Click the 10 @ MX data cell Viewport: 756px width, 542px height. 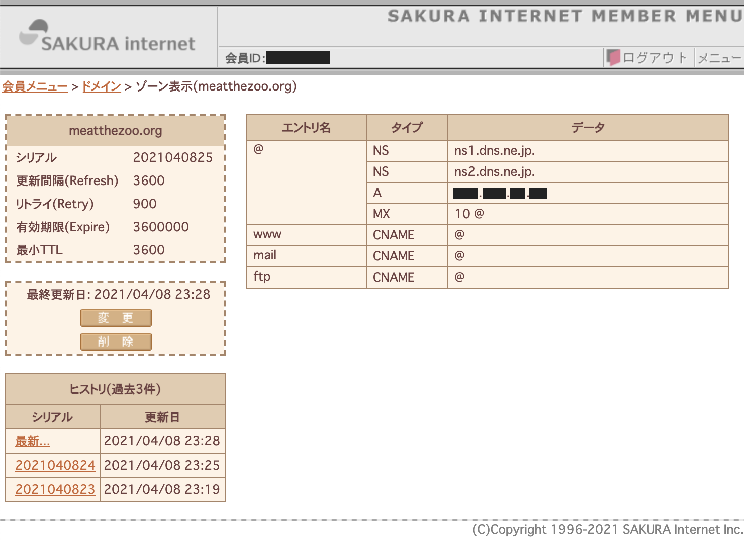click(588, 214)
